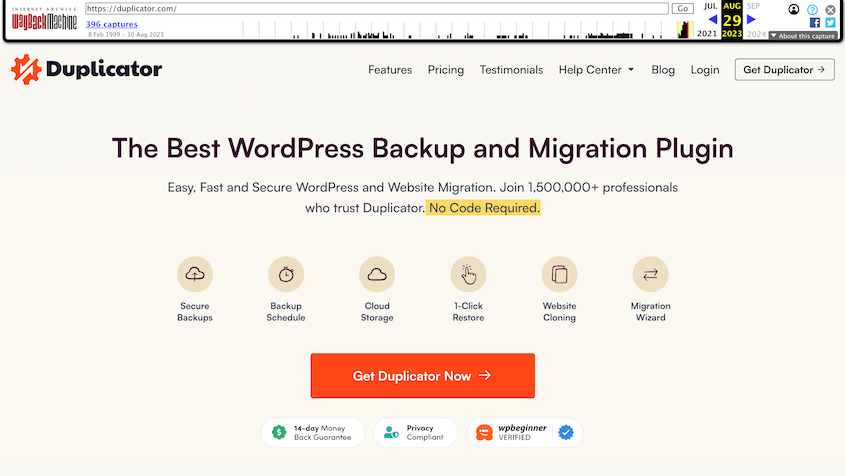Click the Website Cloning icon
845x476 pixels.
[x=559, y=274]
